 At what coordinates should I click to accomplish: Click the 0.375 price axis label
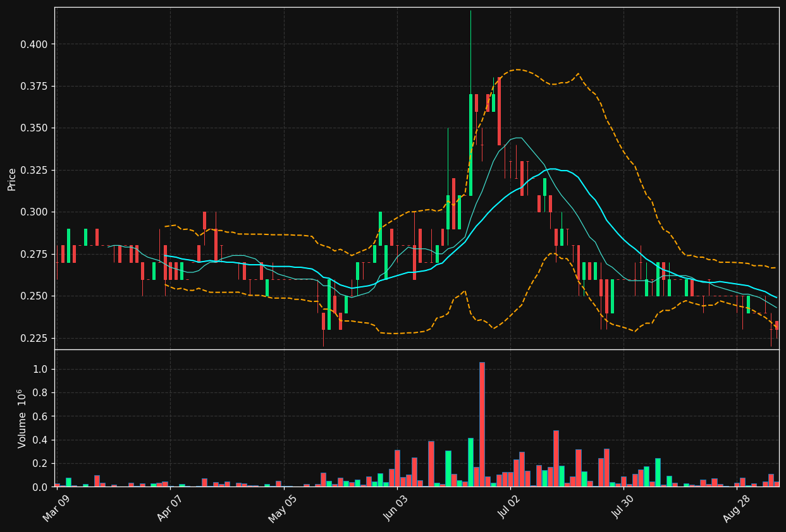(35, 86)
